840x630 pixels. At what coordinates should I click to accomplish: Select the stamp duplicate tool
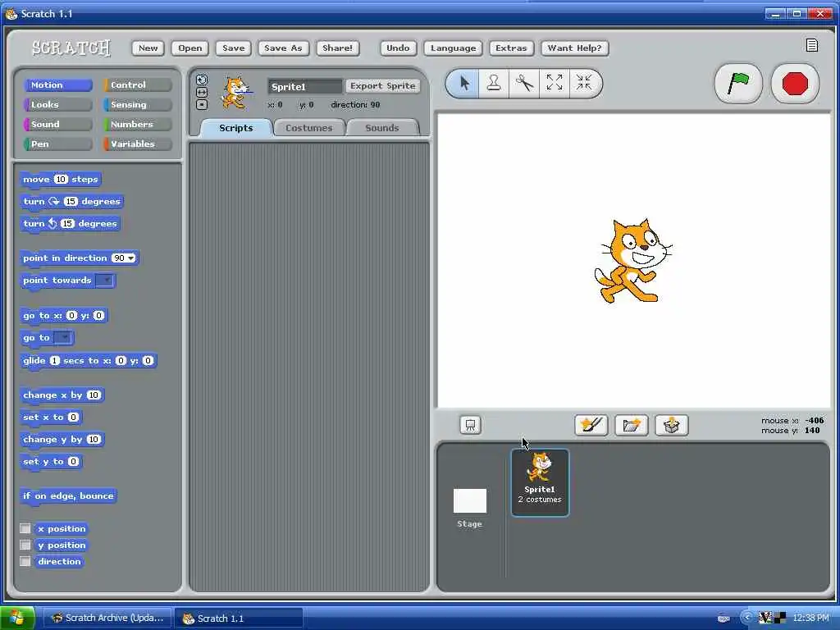tap(493, 83)
